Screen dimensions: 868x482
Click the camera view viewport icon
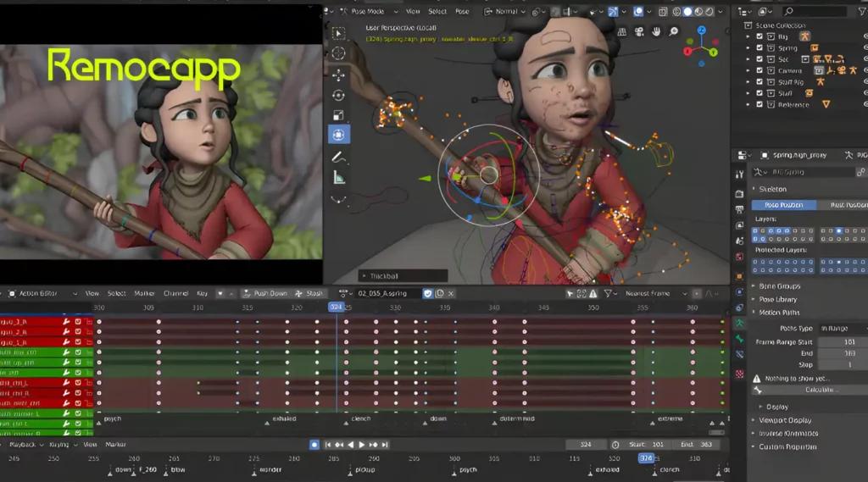(639, 32)
